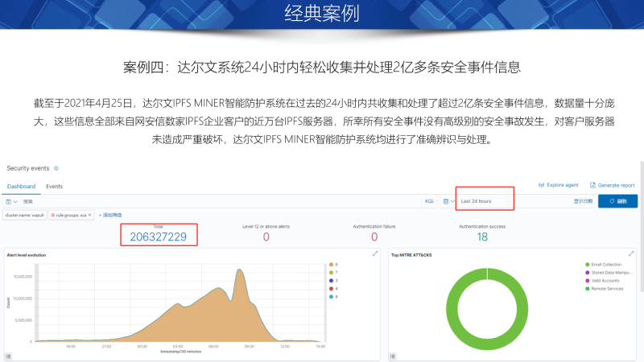Open legend options icon under alert chart
This screenshot has width=644, height=362.
pyautogui.click(x=9, y=355)
